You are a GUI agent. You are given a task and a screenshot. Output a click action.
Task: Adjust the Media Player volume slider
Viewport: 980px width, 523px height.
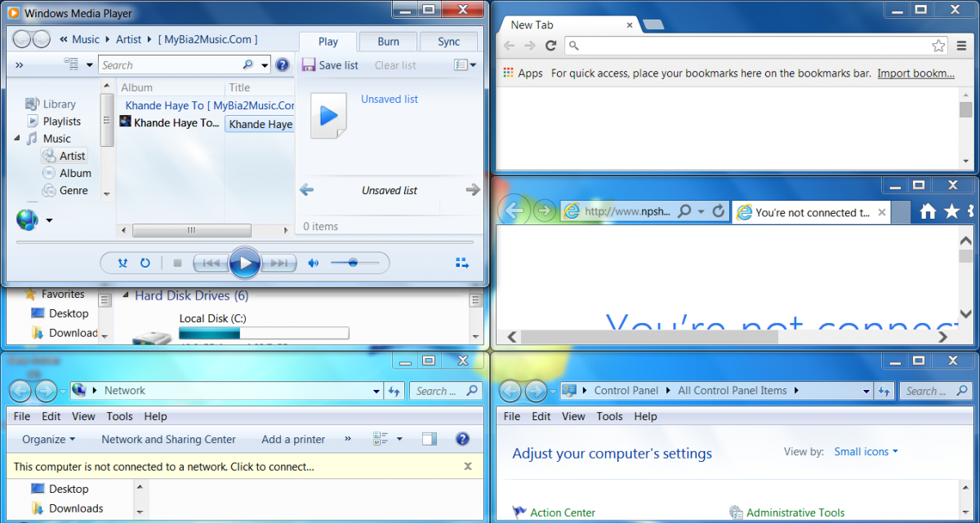(x=354, y=263)
